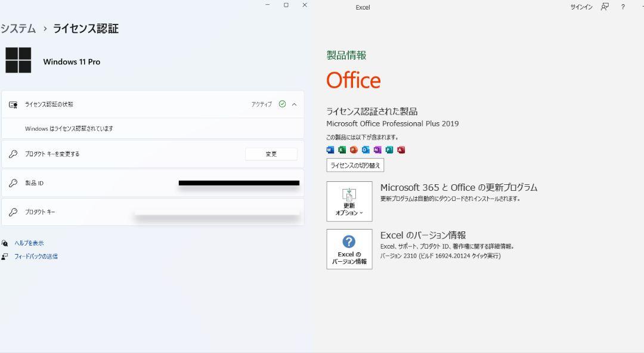Click Excel title in window title bar
Screen dimensions: 644x353
(363, 7)
